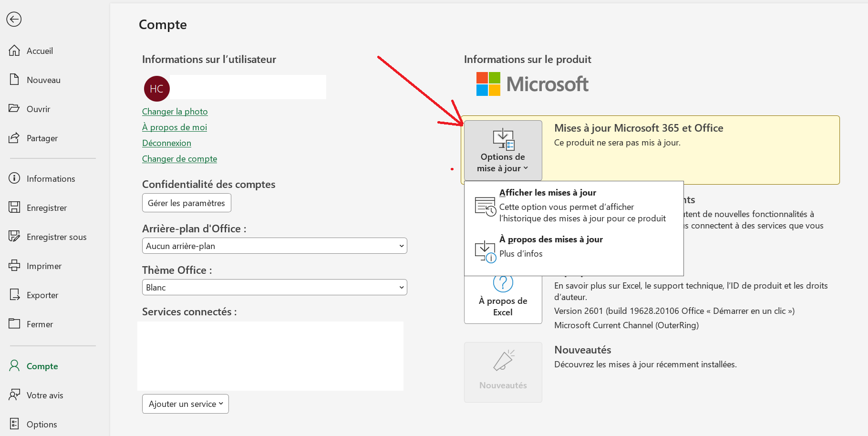Click the Déconnexion link
Viewport: 868px width, 436px height.
(166, 143)
